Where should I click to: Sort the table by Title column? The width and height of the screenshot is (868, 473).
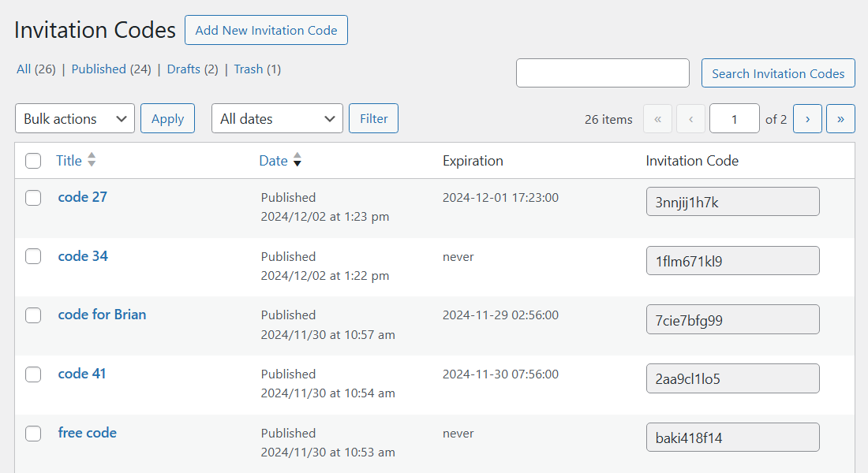click(69, 161)
